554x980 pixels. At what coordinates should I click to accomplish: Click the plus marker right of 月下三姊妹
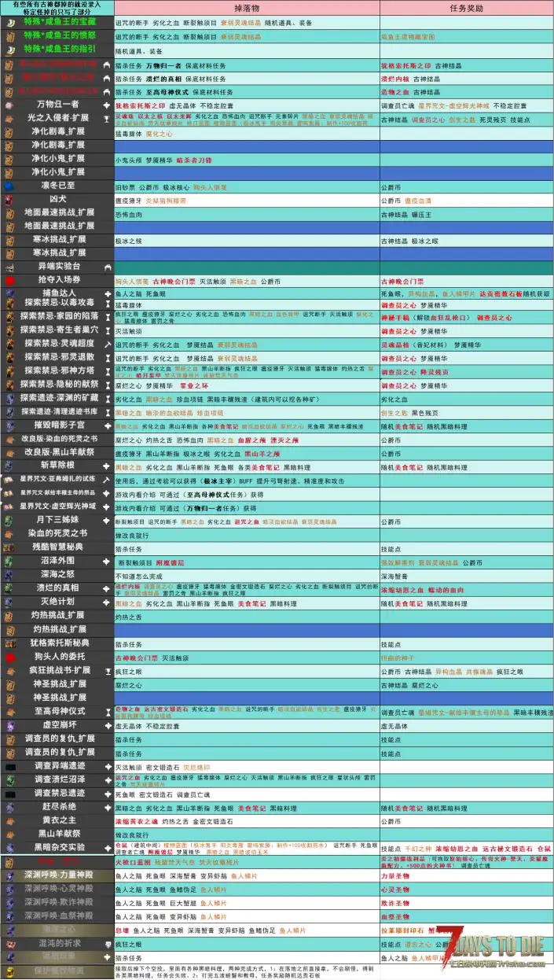[106, 520]
